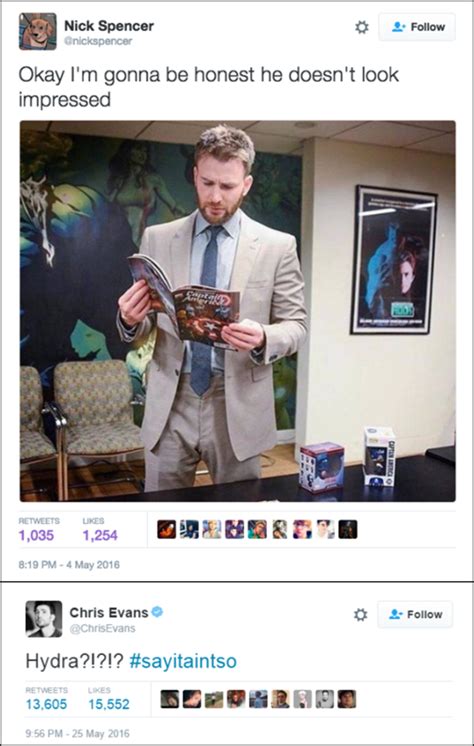
Task: View the 1,254 likes count
Action: (100, 535)
